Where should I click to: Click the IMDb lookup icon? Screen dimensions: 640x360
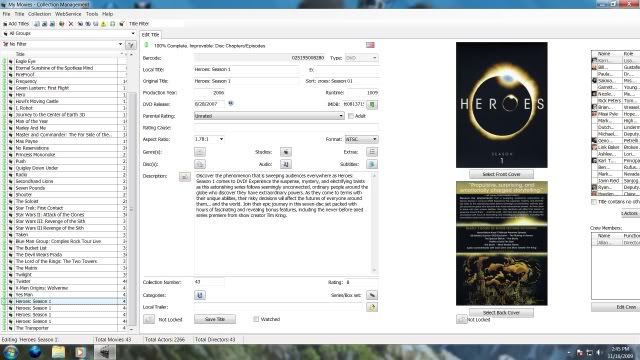(372, 104)
